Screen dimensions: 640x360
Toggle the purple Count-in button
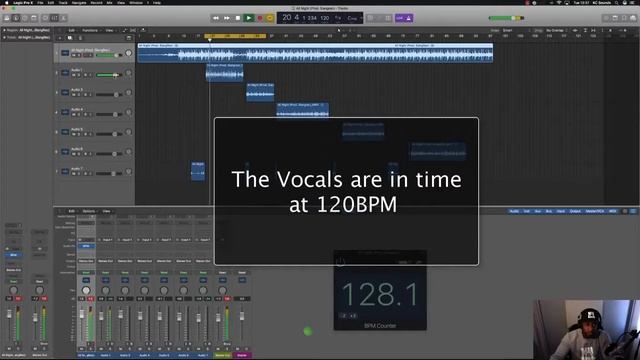coord(399,18)
